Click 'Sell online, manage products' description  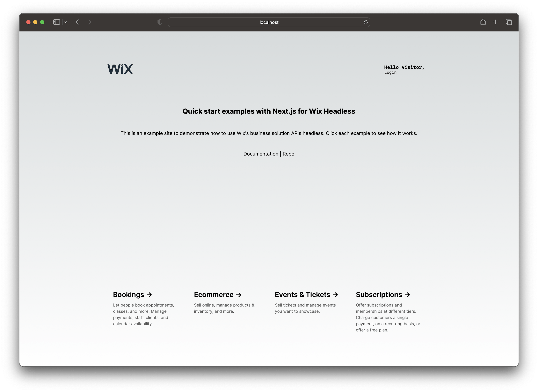point(224,308)
